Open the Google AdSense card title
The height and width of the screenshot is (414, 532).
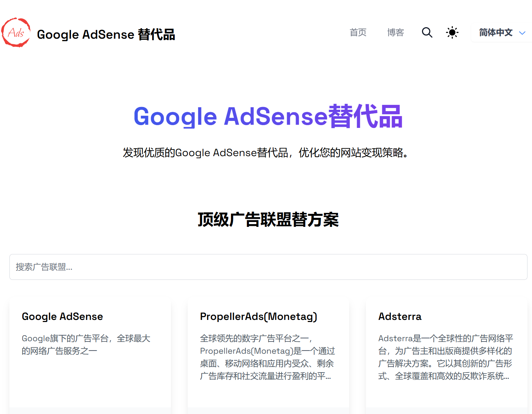point(62,316)
